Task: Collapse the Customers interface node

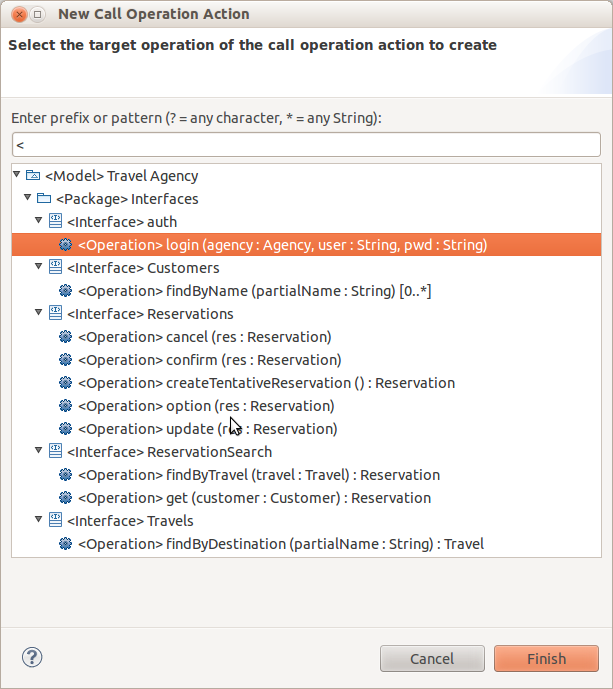Action: pyautogui.click(x=39, y=266)
